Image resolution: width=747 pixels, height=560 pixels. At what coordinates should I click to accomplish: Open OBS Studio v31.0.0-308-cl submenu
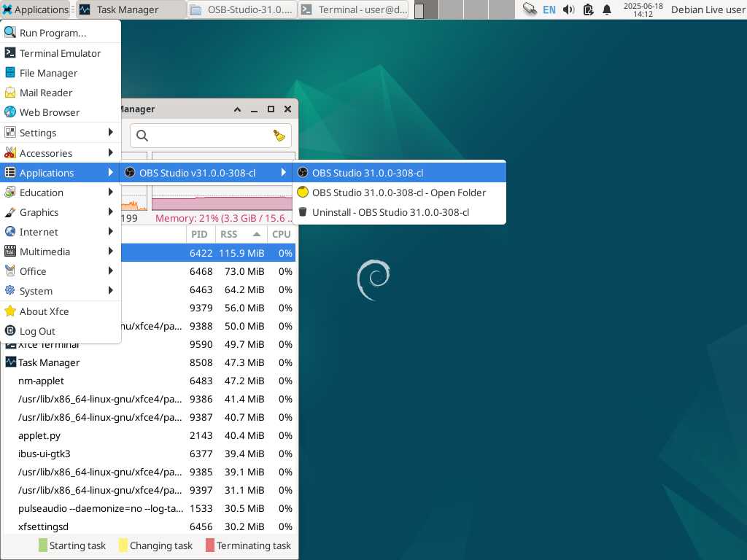tap(206, 173)
